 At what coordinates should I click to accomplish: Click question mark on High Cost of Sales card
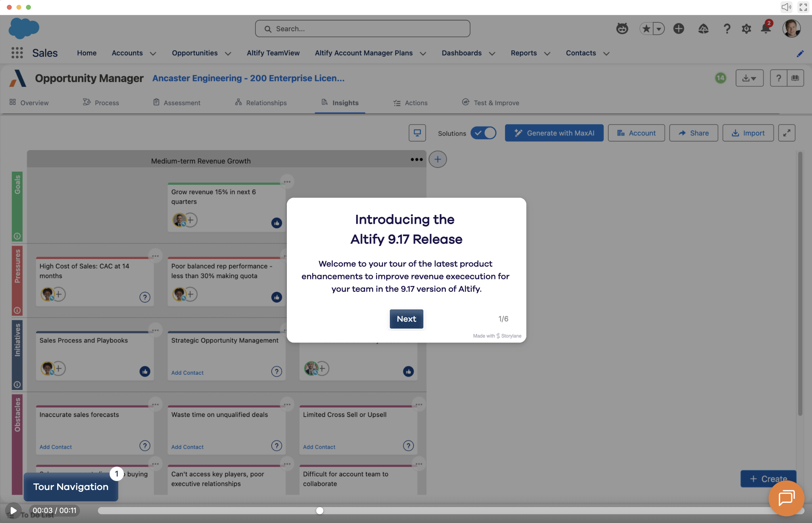coord(145,297)
